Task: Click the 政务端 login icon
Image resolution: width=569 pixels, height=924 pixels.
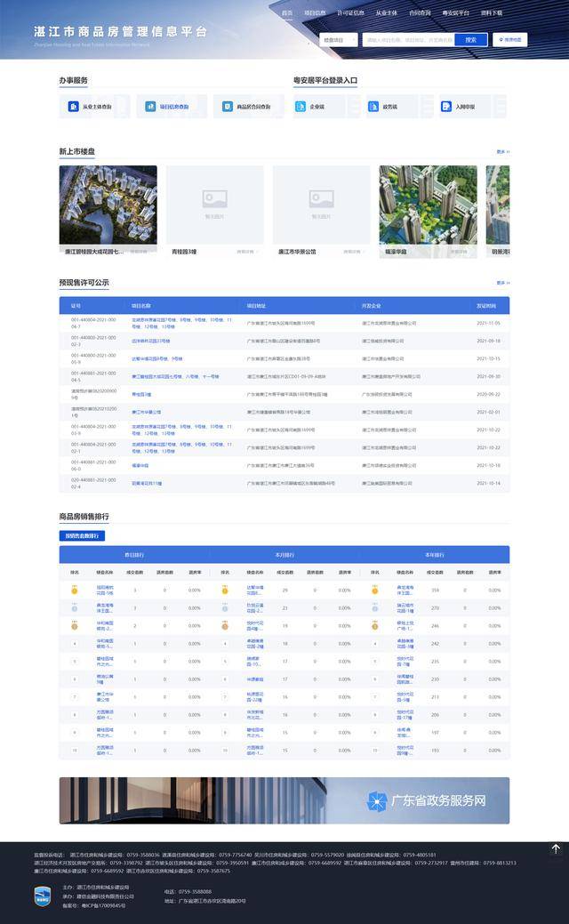Action: 373,107
